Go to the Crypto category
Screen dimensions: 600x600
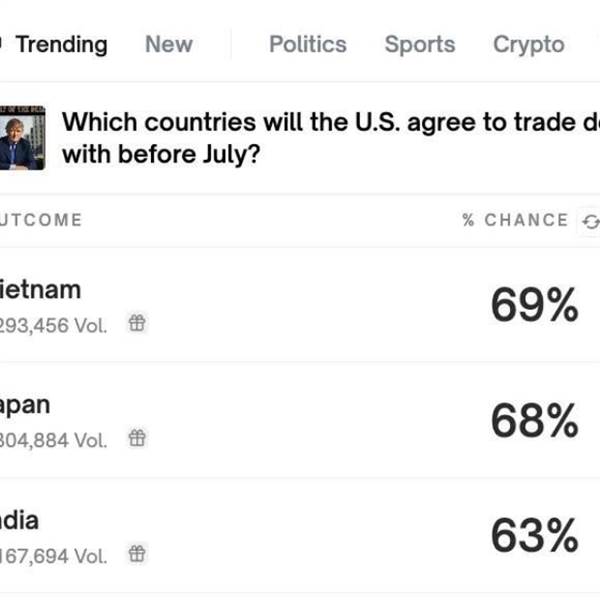(x=529, y=45)
